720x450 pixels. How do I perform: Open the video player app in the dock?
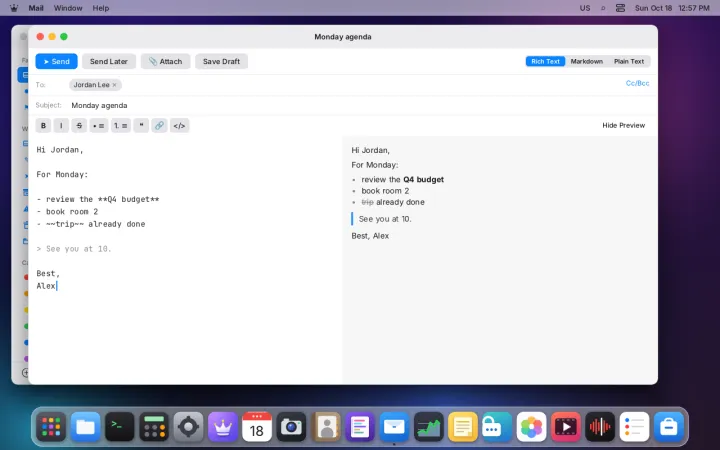[x=566, y=427]
